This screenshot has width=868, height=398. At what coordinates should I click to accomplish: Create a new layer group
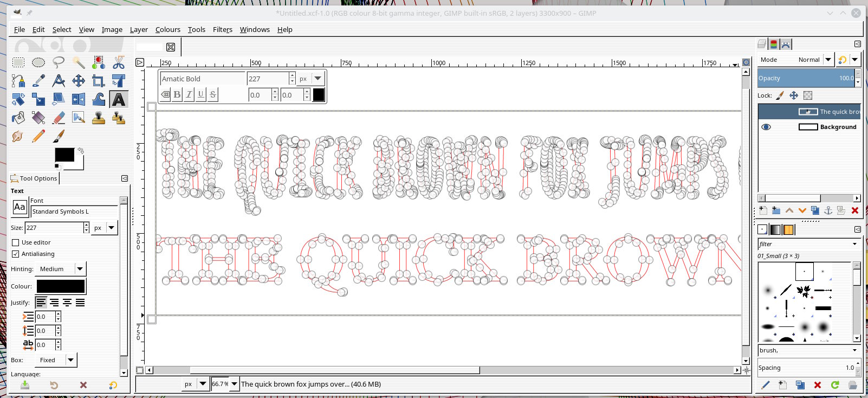pyautogui.click(x=776, y=210)
